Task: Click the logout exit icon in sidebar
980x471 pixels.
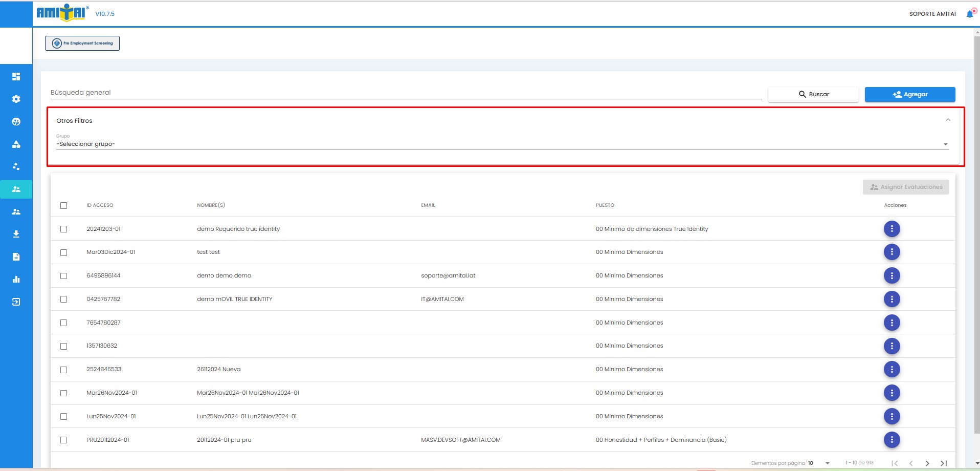Action: click(16, 302)
